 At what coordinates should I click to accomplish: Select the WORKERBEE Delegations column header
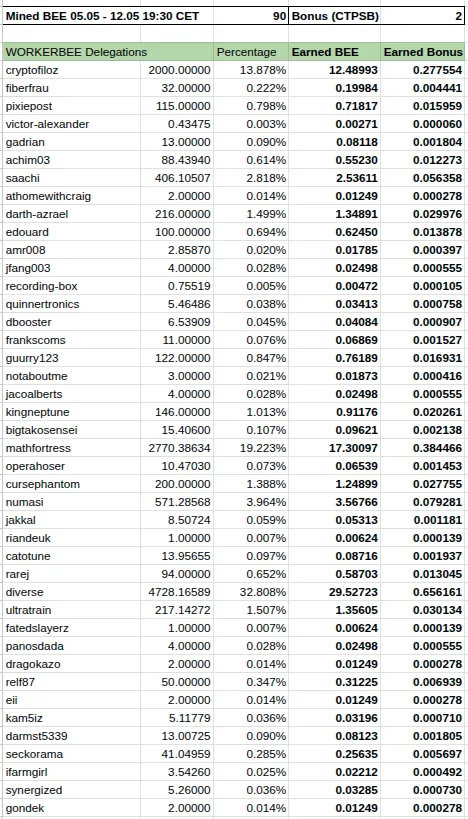(108, 52)
